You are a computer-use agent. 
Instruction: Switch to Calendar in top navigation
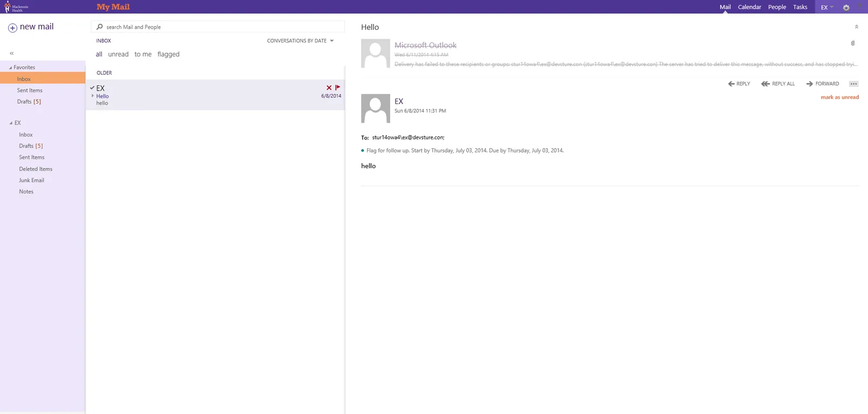point(749,7)
